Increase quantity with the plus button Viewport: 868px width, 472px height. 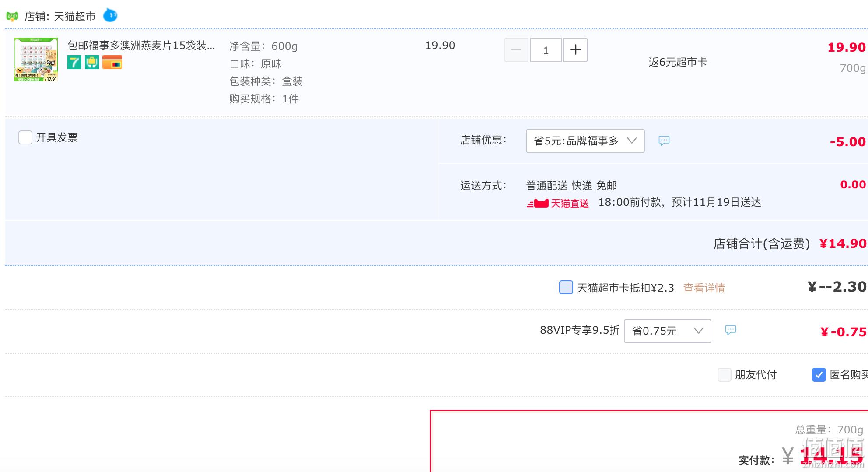[576, 50]
